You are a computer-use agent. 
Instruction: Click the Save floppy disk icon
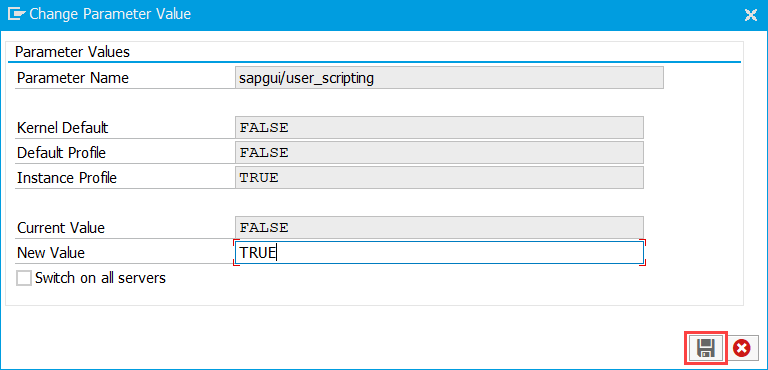click(706, 348)
